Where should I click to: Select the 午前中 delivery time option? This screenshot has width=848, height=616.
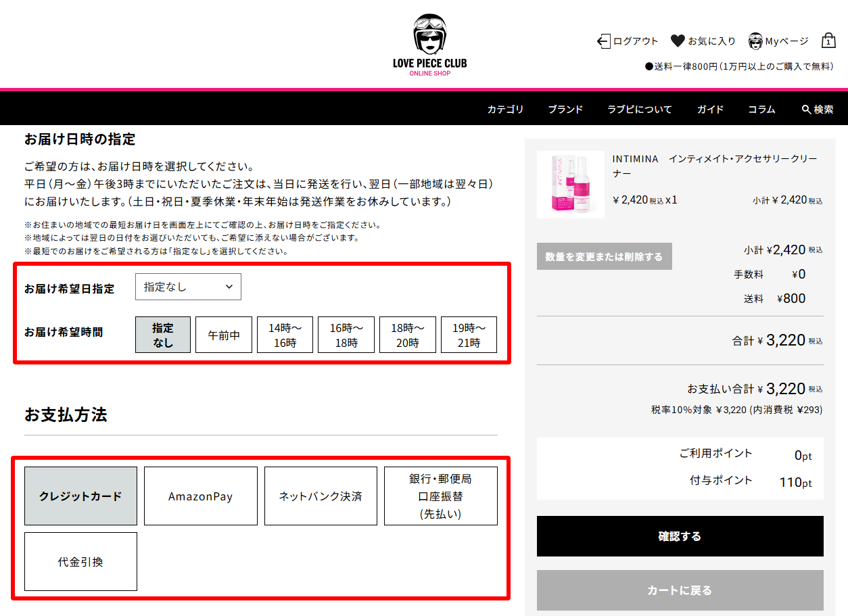224,335
